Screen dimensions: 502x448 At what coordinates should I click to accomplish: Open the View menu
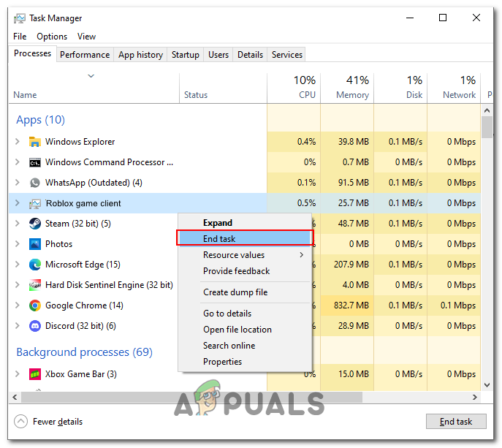click(86, 37)
